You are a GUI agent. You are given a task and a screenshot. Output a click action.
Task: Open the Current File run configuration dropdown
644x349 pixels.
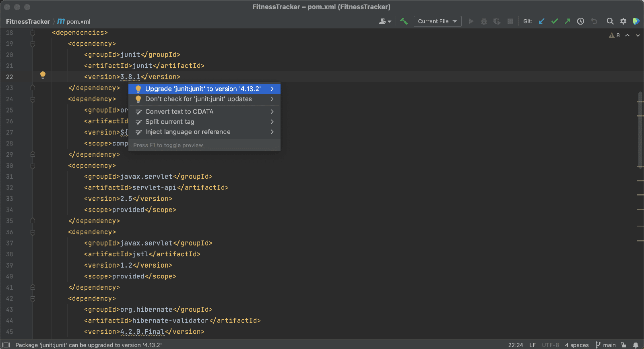click(x=438, y=21)
